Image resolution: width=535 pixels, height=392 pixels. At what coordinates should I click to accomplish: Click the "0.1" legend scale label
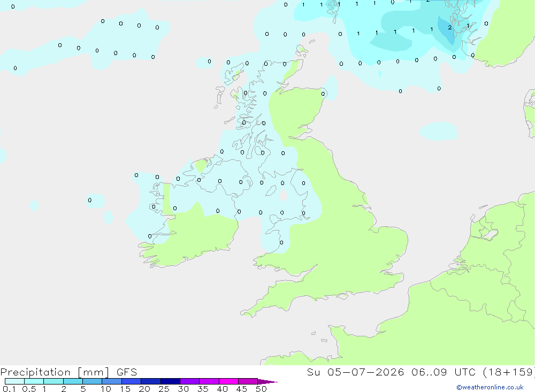coord(9,389)
